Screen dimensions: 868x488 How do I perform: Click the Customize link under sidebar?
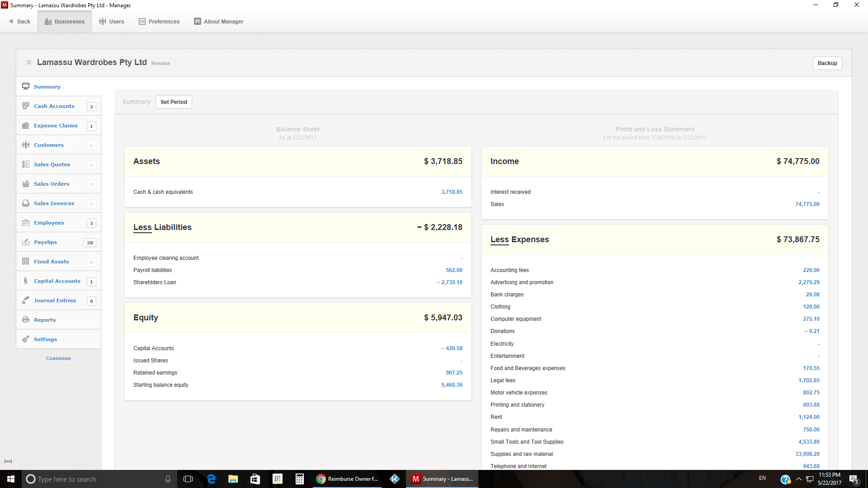pos(58,358)
